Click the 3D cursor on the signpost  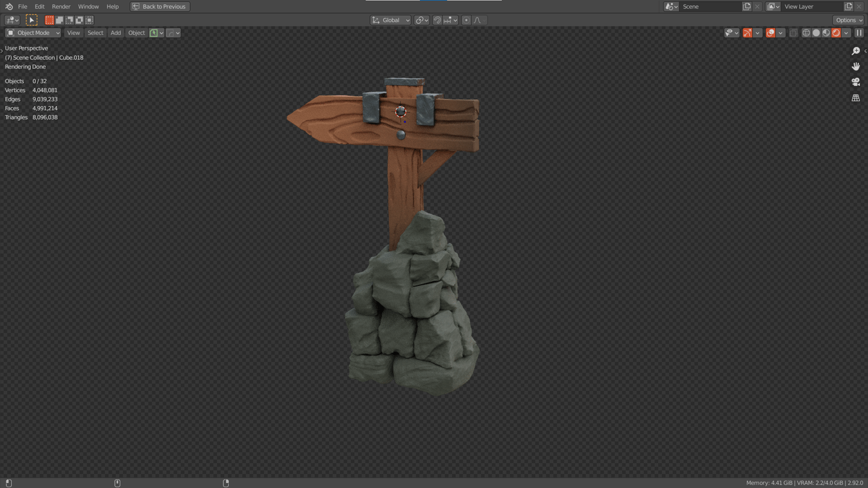point(401,112)
